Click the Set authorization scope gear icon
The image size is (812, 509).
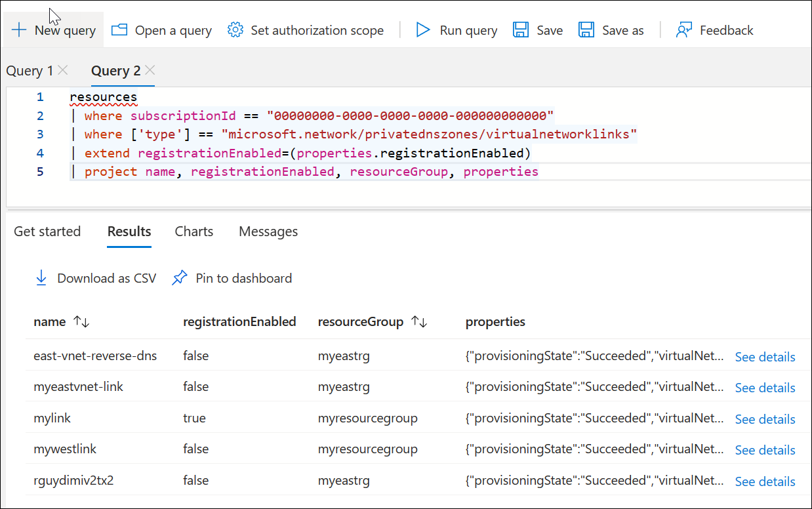(235, 30)
